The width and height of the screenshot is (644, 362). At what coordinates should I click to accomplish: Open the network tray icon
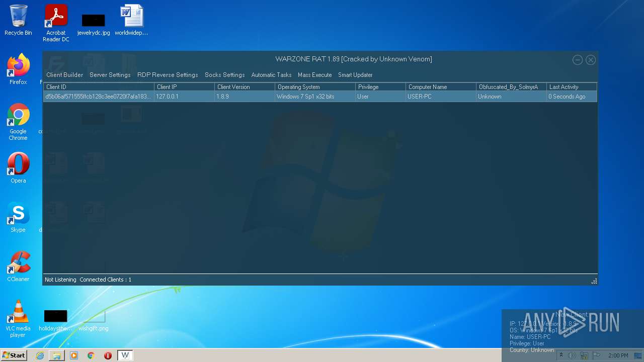[x=584, y=355]
